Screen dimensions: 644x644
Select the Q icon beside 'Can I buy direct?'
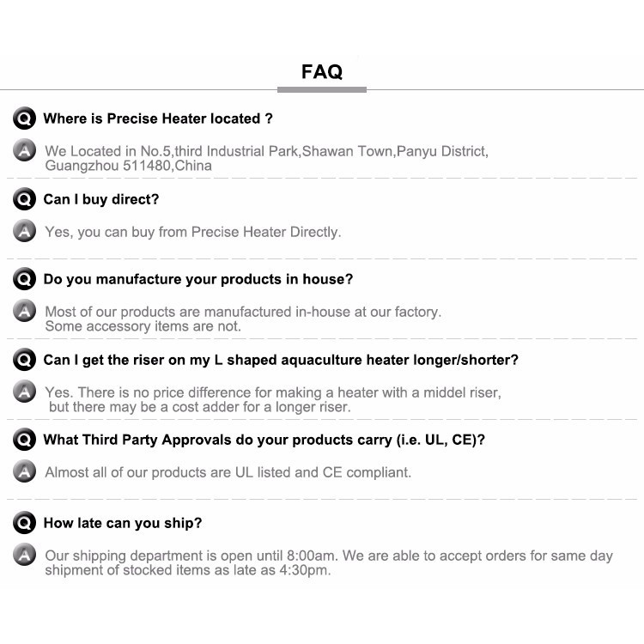[x=24, y=199]
